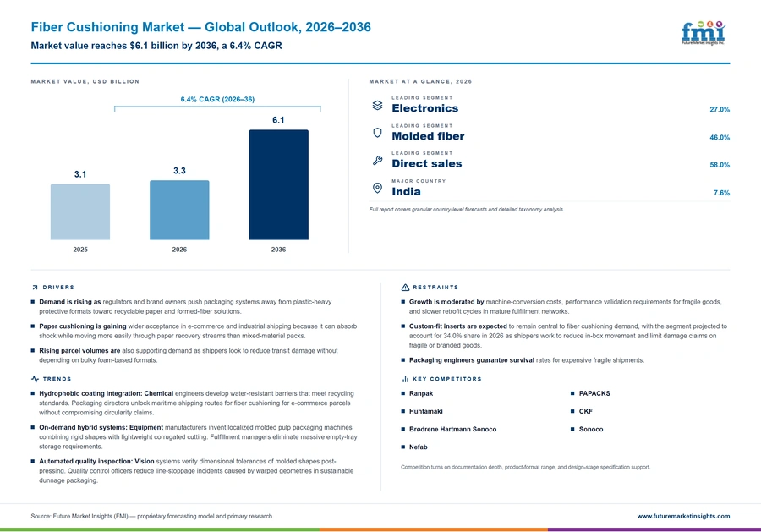This screenshot has height=532, width=761.
Task: Click the 2026 medium blue bar
Action: [x=179, y=211]
